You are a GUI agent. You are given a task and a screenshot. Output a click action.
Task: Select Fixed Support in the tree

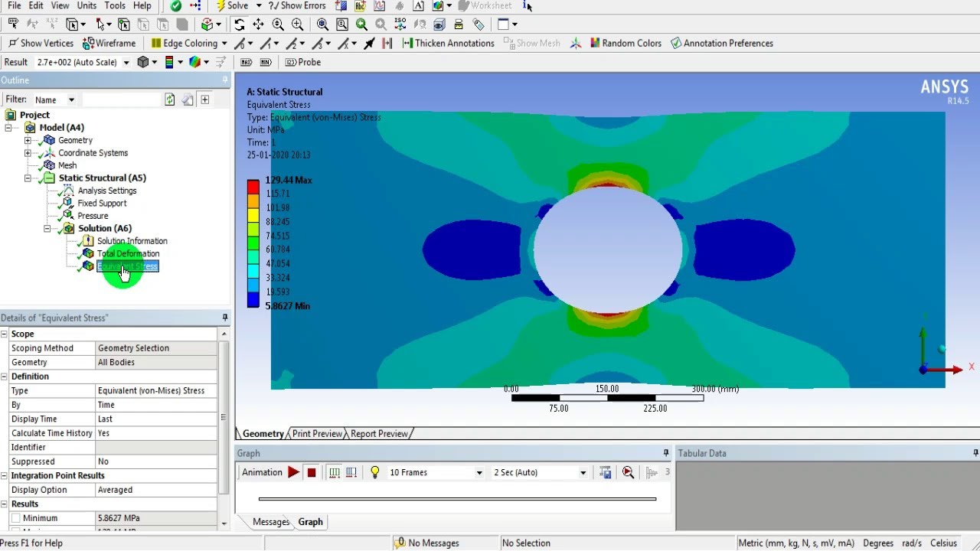click(x=102, y=204)
